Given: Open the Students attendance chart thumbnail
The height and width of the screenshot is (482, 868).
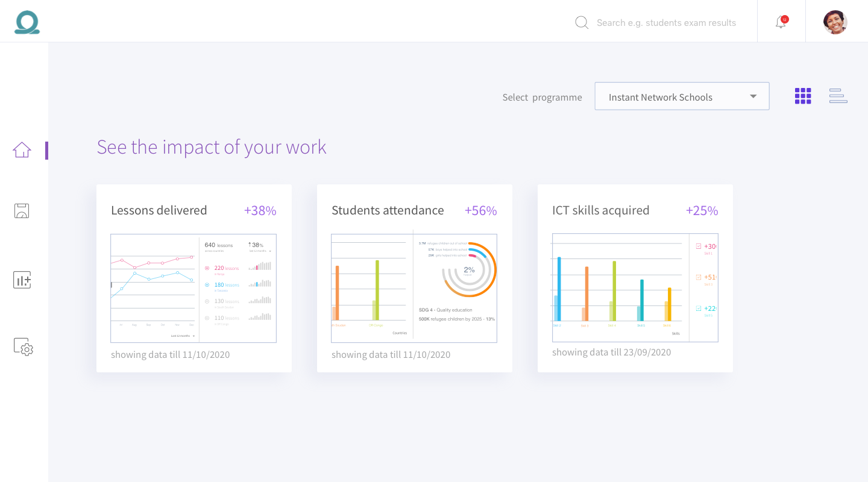Looking at the screenshot, I should 414,288.
